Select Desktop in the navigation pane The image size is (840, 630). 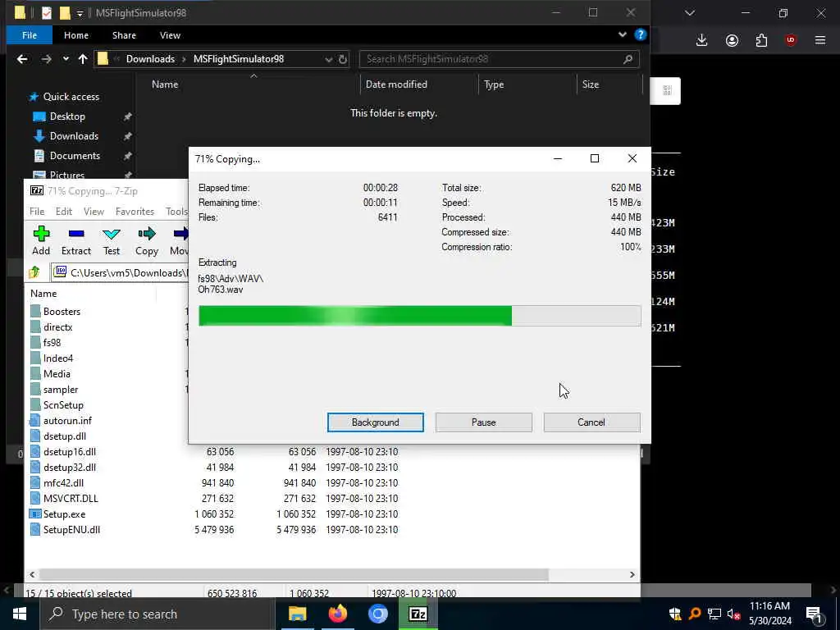coord(67,116)
